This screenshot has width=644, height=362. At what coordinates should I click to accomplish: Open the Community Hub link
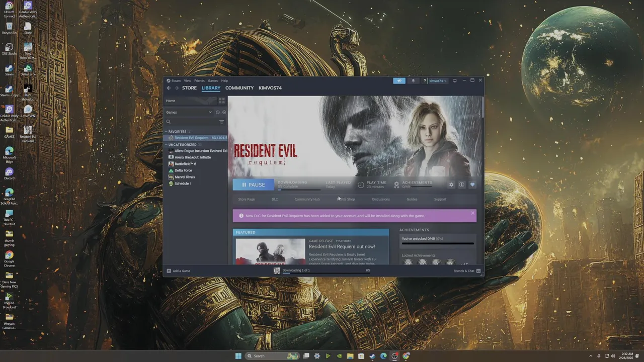307,199
